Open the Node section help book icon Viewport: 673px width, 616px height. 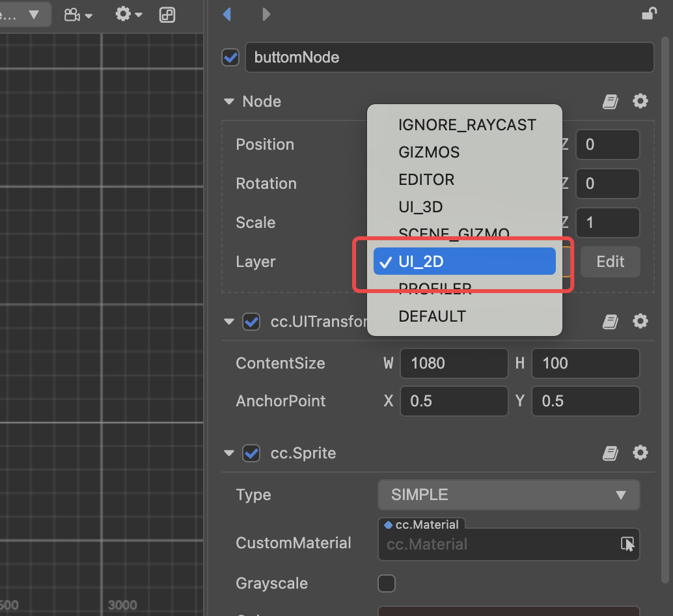(610, 102)
